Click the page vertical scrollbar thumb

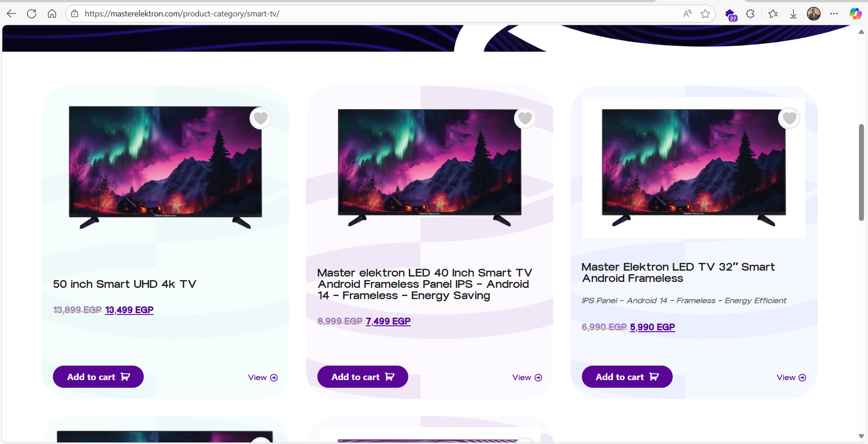coord(861,173)
